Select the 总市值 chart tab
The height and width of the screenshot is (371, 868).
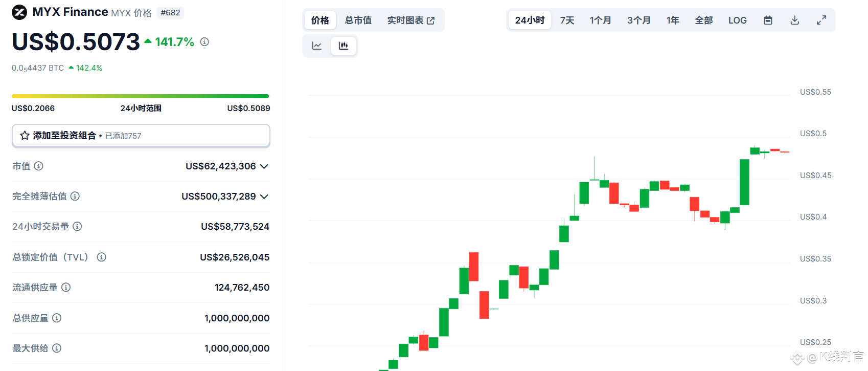[358, 20]
